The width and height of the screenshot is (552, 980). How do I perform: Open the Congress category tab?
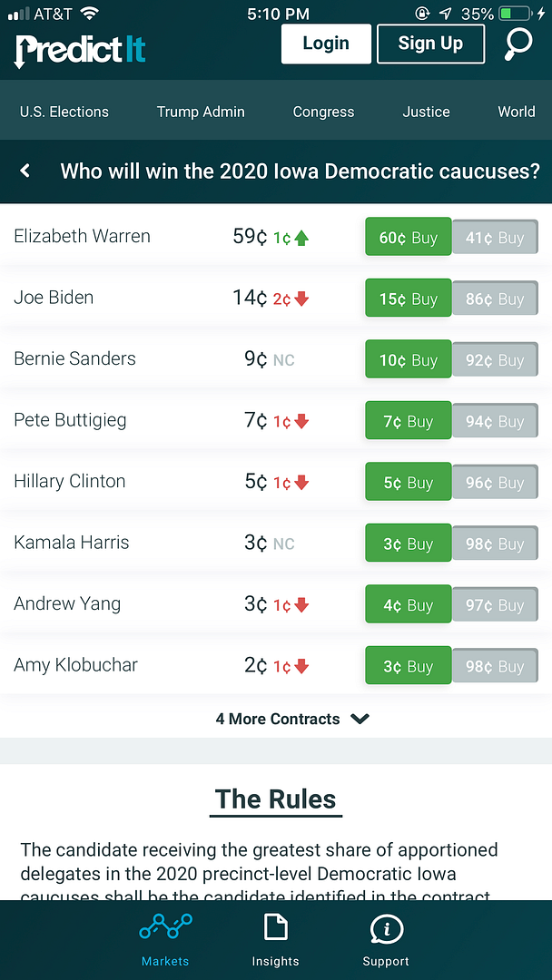323,112
